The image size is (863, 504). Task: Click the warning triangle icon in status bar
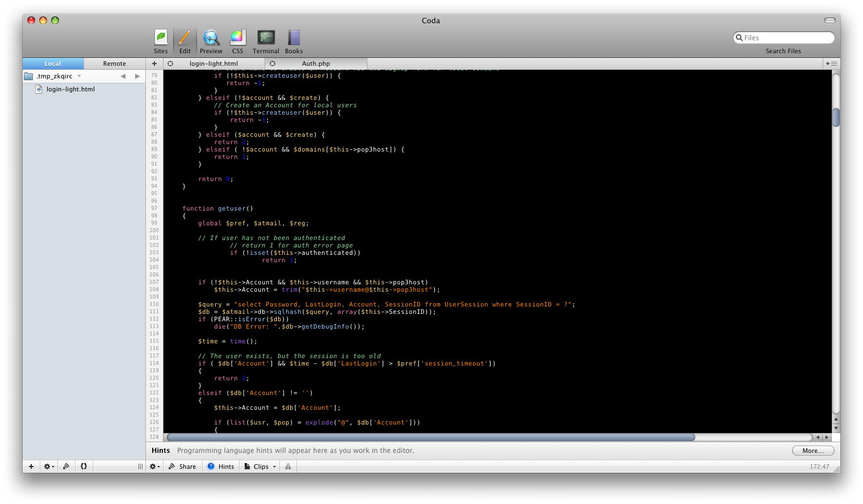(288, 467)
